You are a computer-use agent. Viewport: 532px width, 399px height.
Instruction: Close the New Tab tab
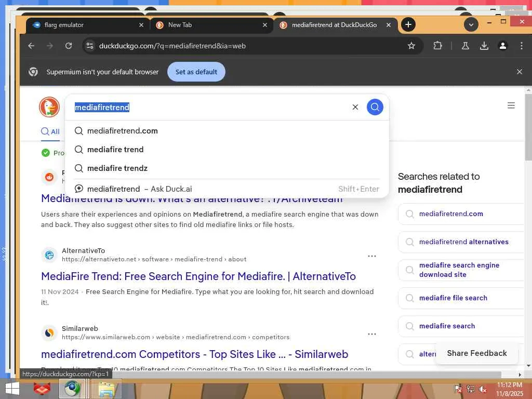pos(265,25)
